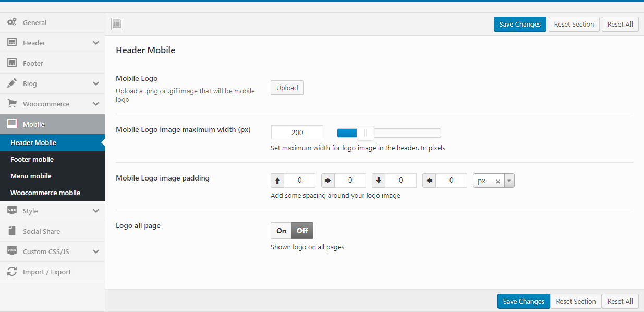Click the General gears icon
The image size is (644, 312).
[x=11, y=22]
